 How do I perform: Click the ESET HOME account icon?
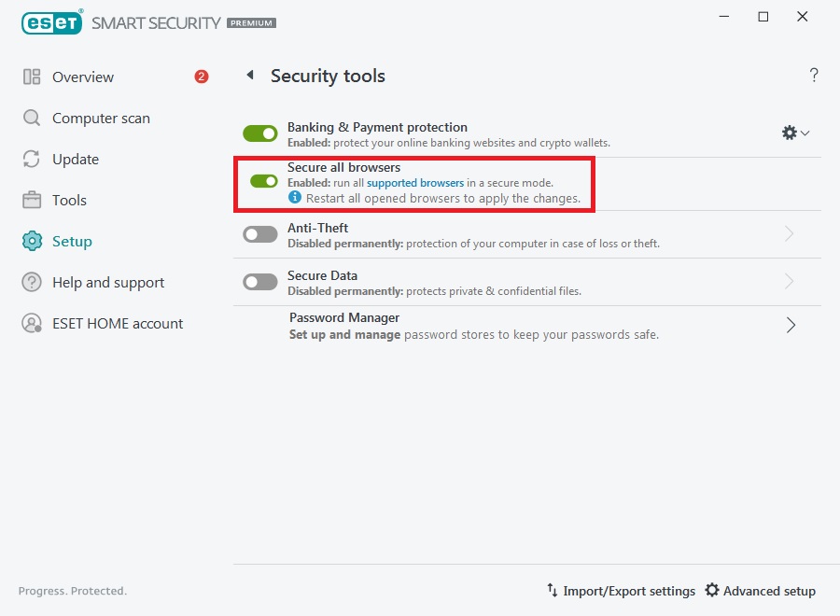[x=32, y=324]
